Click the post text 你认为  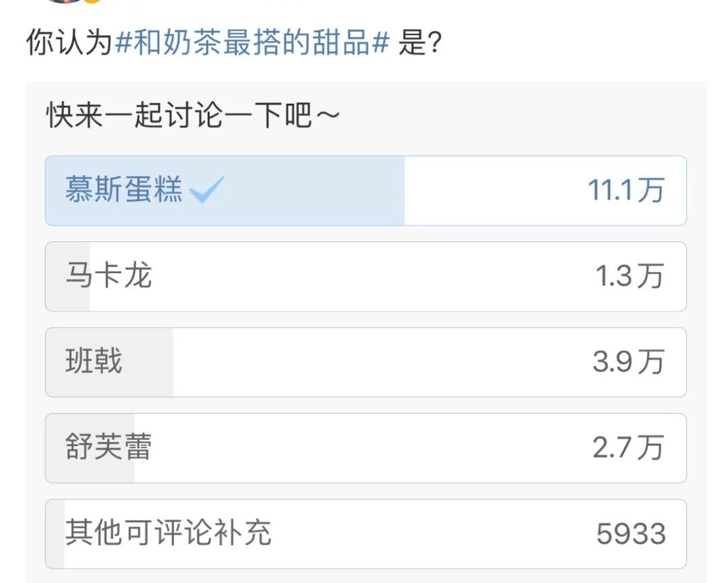(x=67, y=44)
